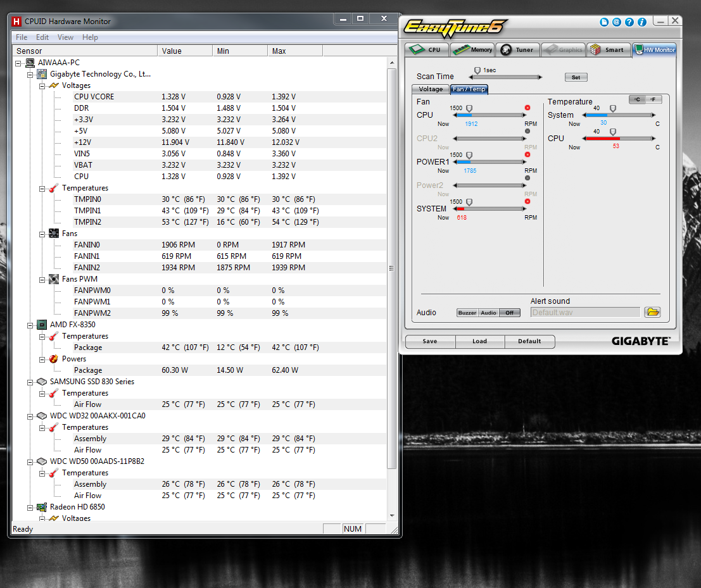Click thermometer icon under SAMSUNG SSD 830
Image resolution: width=701 pixels, height=588 pixels.
point(54,393)
